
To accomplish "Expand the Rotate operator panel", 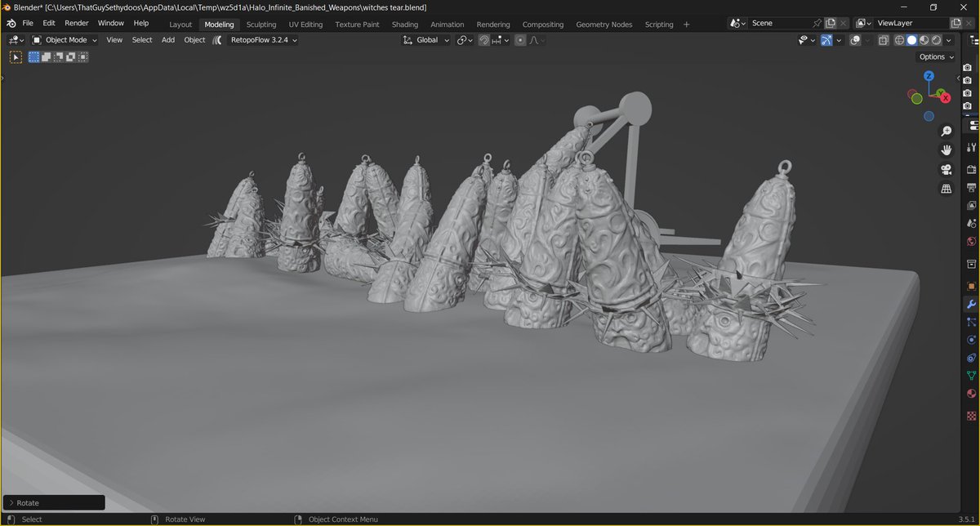I will tap(54, 502).
